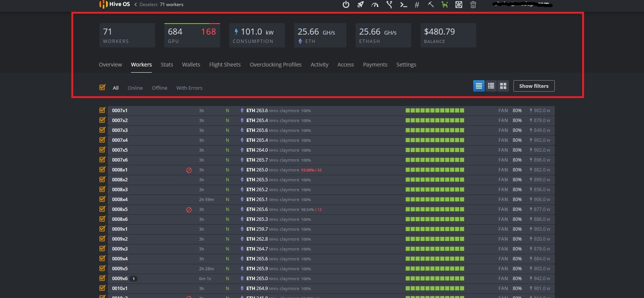Click the hash tag icon
Viewport: 644px width, 298px height.
tap(417, 5)
